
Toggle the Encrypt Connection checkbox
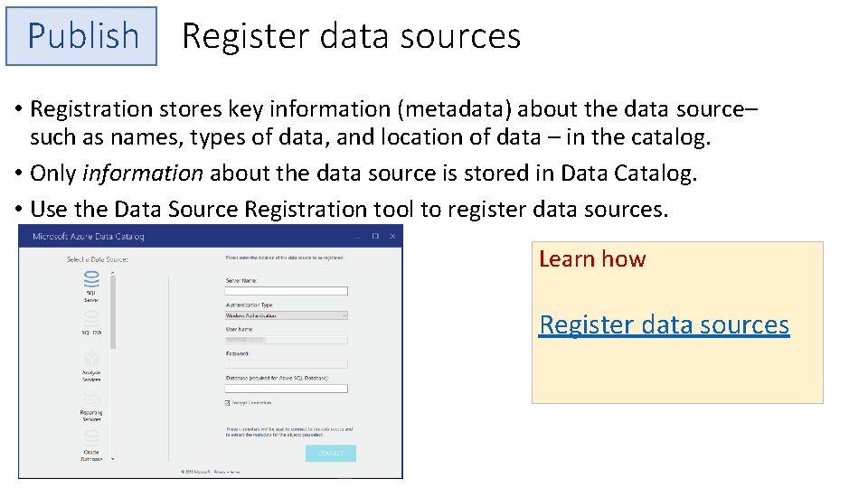click(228, 403)
